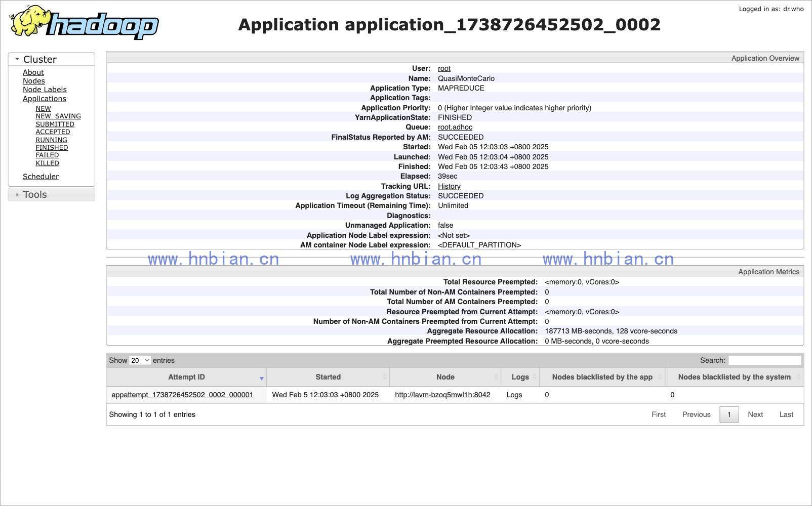Sort by Nodes blacklisted by the app
812x506 pixels.
coord(602,377)
